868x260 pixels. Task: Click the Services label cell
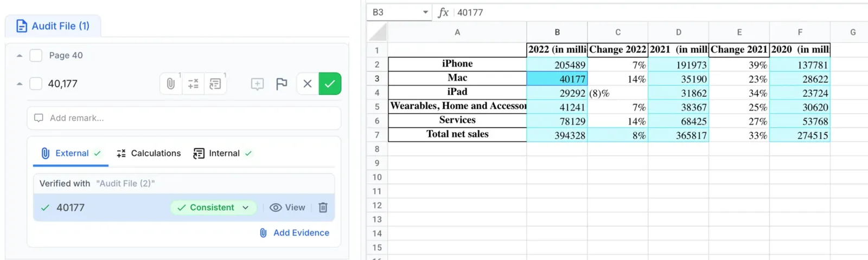tap(457, 121)
